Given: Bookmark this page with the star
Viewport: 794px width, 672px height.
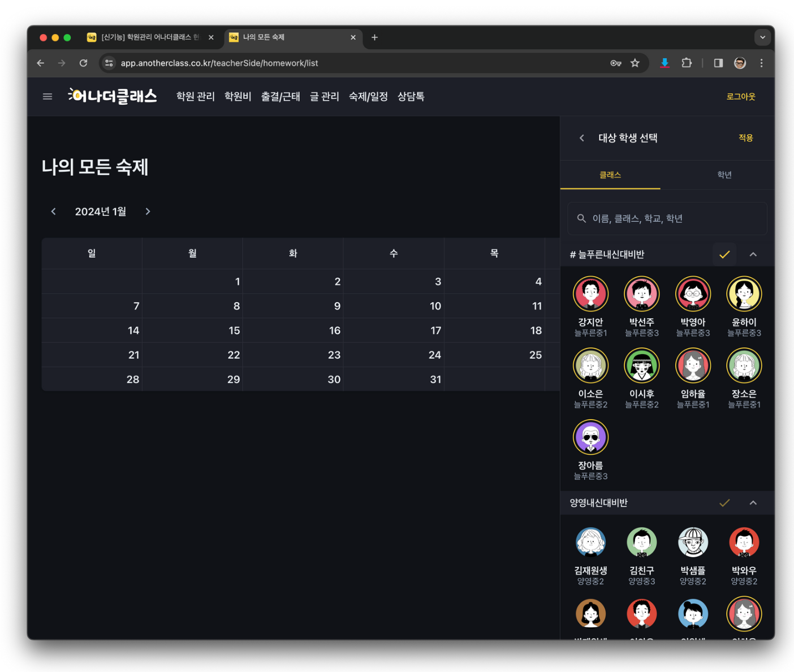Looking at the screenshot, I should click(x=635, y=63).
